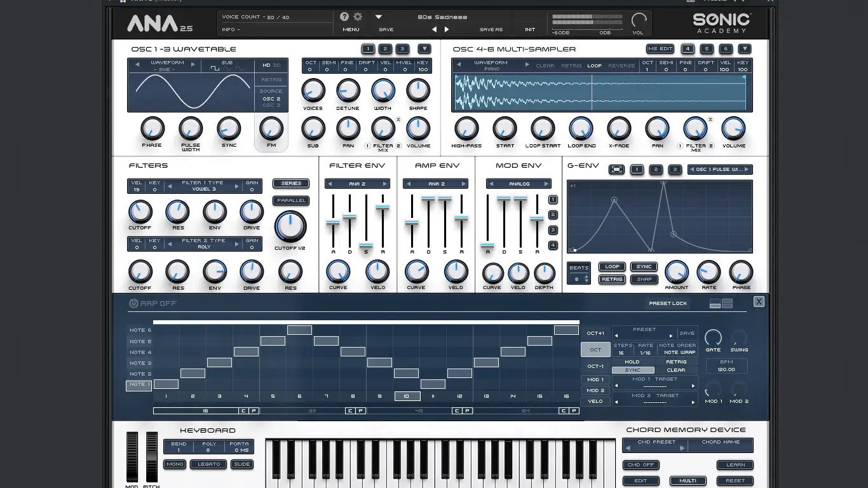Select oscillator 3 tab
This screenshot has height=488, width=868.
tap(402, 49)
